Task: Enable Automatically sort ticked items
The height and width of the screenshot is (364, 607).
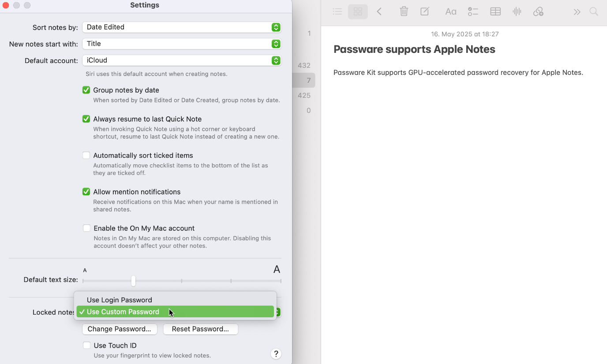Action: (86, 155)
